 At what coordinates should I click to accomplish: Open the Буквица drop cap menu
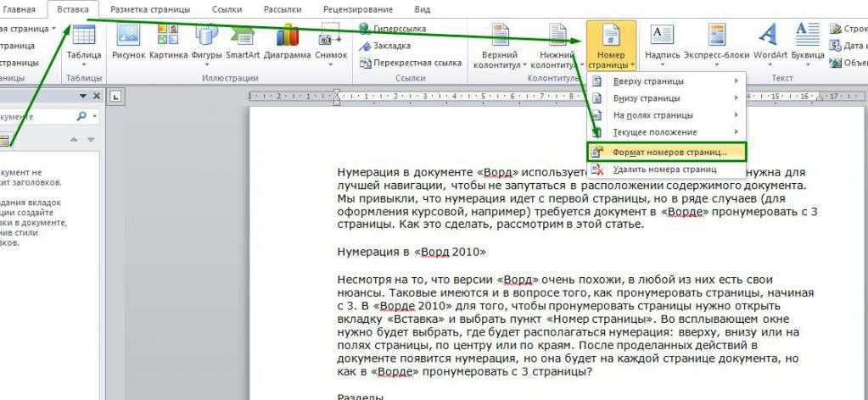[x=807, y=46]
